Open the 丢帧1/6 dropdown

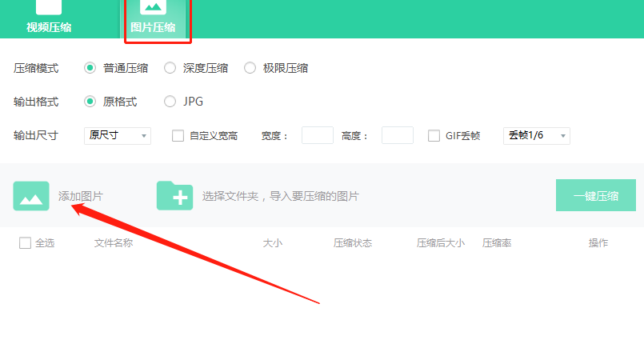point(536,136)
